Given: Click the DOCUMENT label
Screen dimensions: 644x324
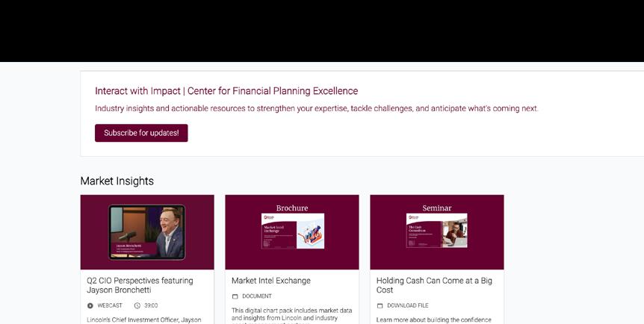Looking at the screenshot, I should pos(257,296).
